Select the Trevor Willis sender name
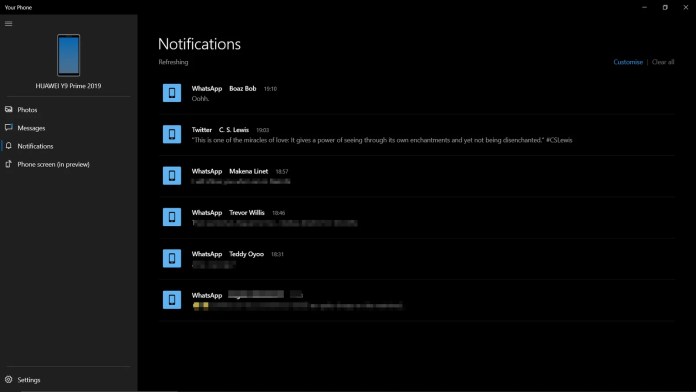Viewport: 696px width, 392px height. pos(247,213)
